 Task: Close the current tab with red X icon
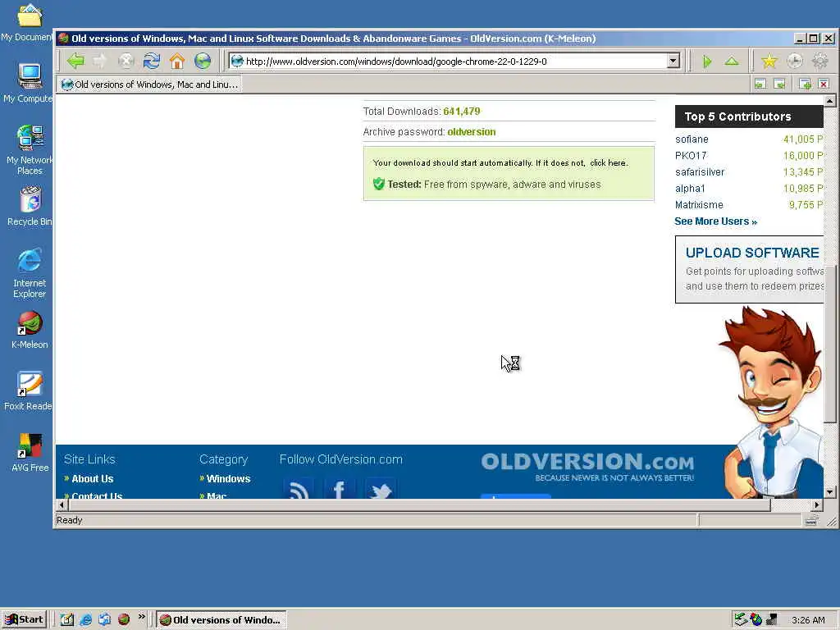click(x=824, y=84)
